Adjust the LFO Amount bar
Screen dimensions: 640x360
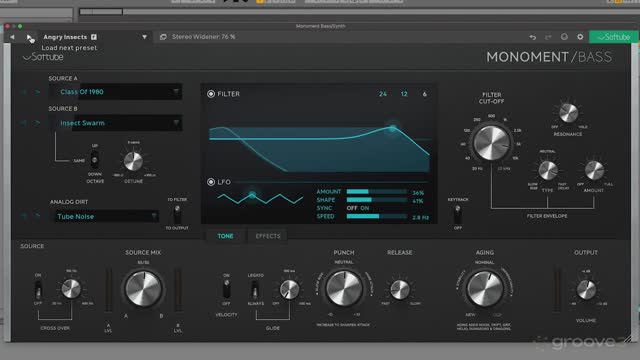click(376, 191)
